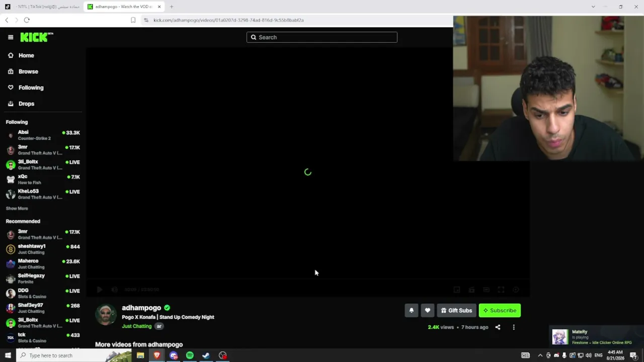
Task: Click the Just Chatting category link
Action: (136, 326)
